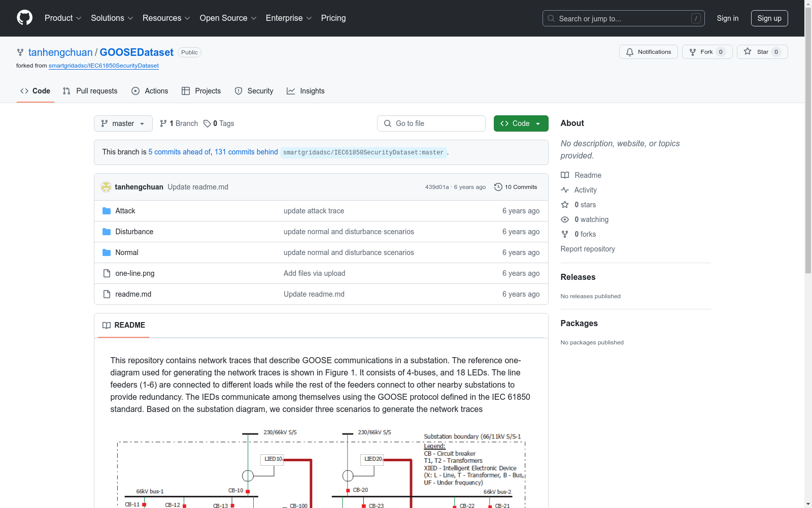The image size is (812, 508).
Task: Expand the Open Source menu
Action: (x=228, y=18)
